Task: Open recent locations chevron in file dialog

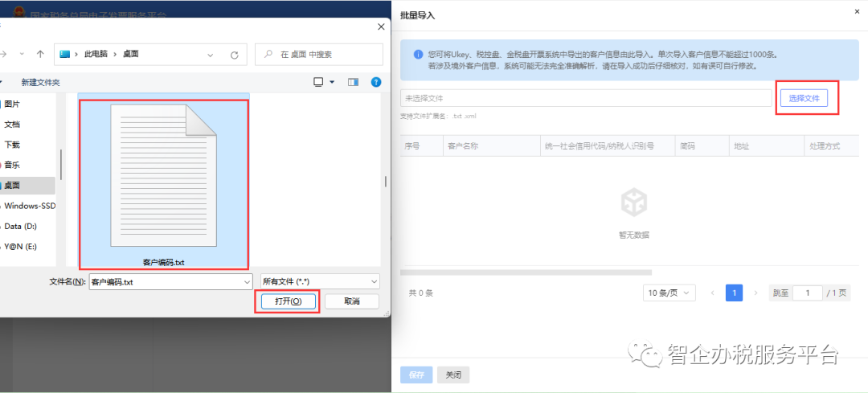Action: (22, 54)
